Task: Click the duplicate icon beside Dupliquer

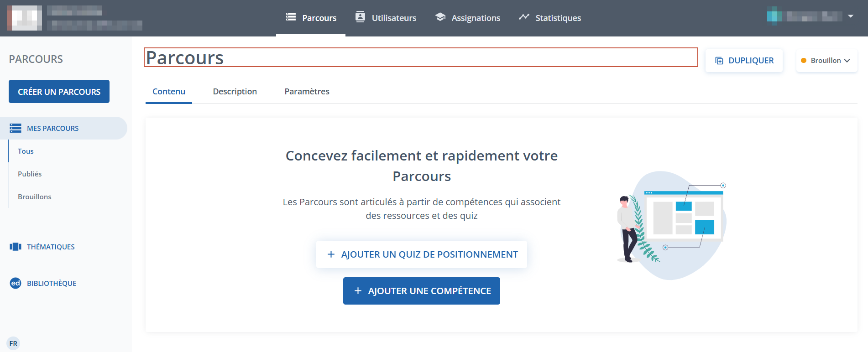Action: coord(719,61)
